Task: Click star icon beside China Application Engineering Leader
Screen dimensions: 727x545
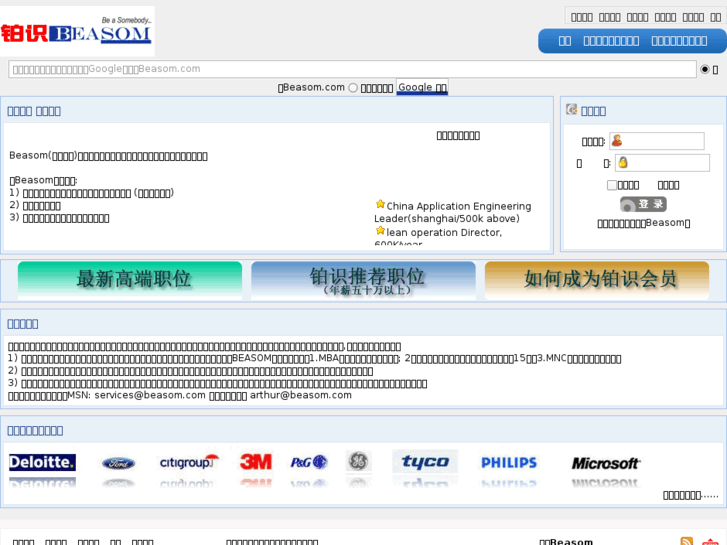Action: [x=380, y=204]
